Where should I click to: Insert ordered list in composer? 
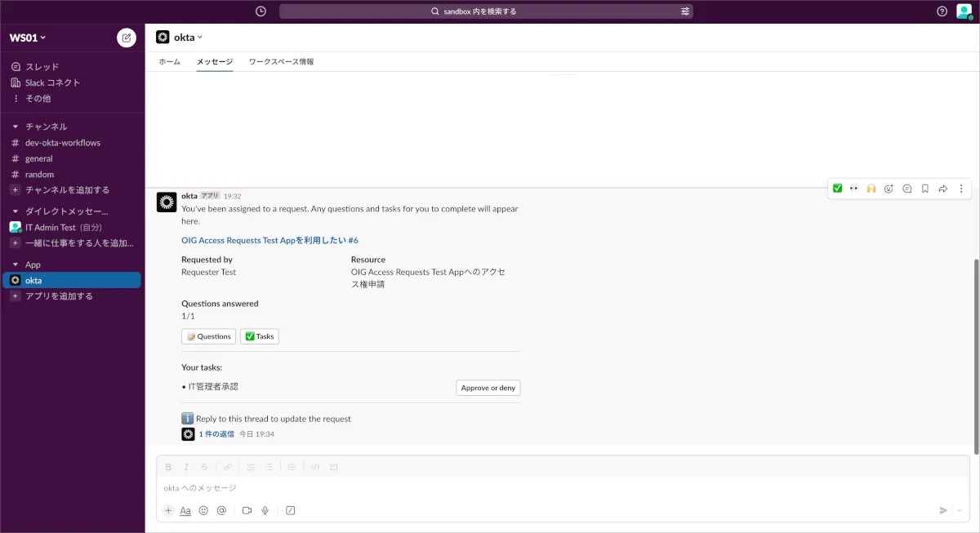pyautogui.click(x=251, y=467)
